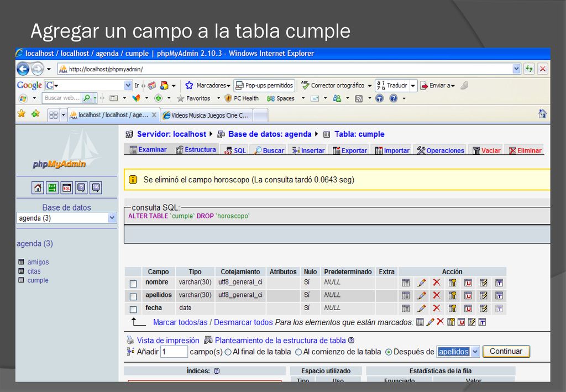Browse values icon for fecha row

pyautogui.click(x=406, y=309)
